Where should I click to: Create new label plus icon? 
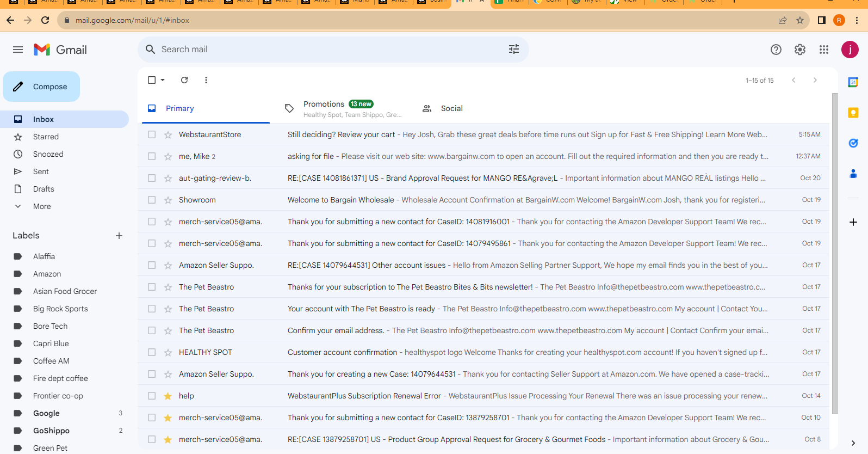point(119,236)
